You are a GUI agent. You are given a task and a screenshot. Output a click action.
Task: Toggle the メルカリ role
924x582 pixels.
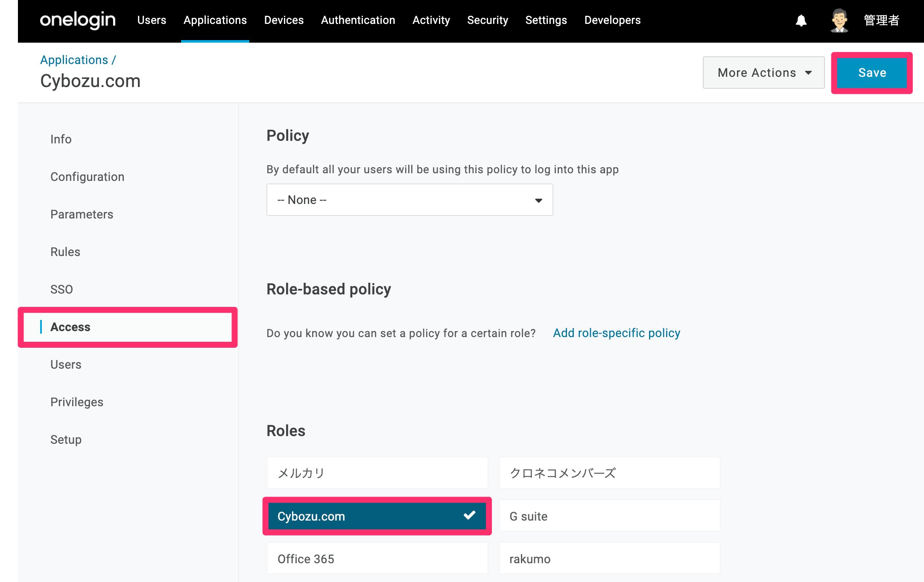(x=377, y=473)
